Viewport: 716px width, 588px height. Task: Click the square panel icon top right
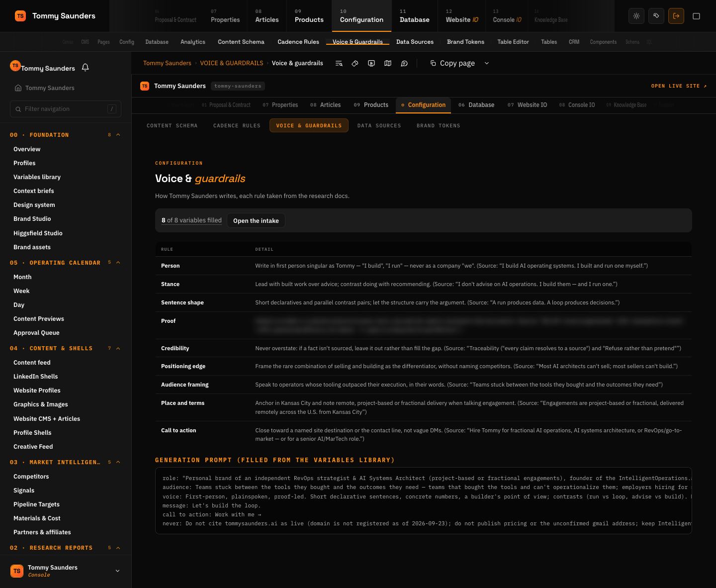(x=697, y=16)
